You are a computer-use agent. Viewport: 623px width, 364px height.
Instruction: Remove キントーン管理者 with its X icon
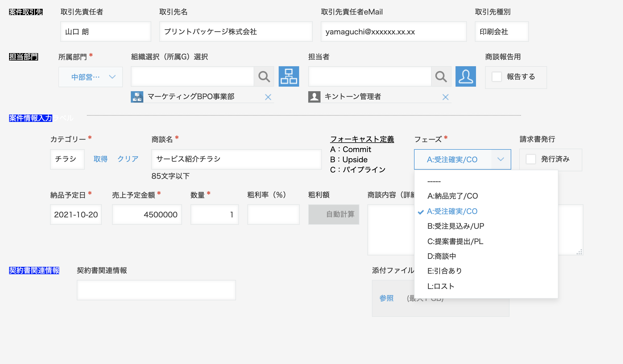click(x=445, y=97)
